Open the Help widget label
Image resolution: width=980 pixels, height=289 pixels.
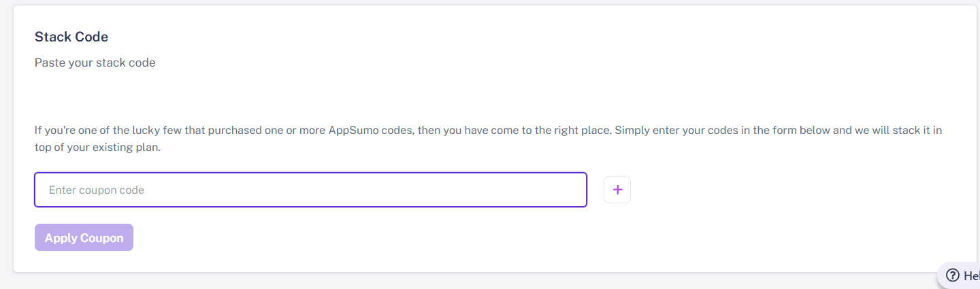point(971,275)
